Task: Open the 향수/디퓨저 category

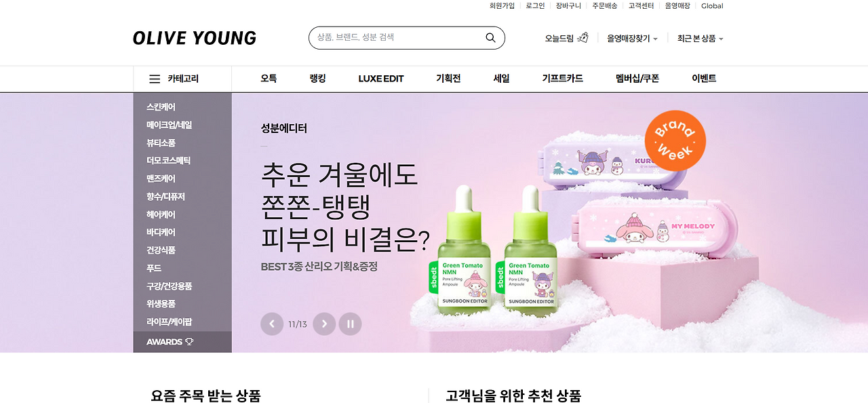Action: pos(165,197)
